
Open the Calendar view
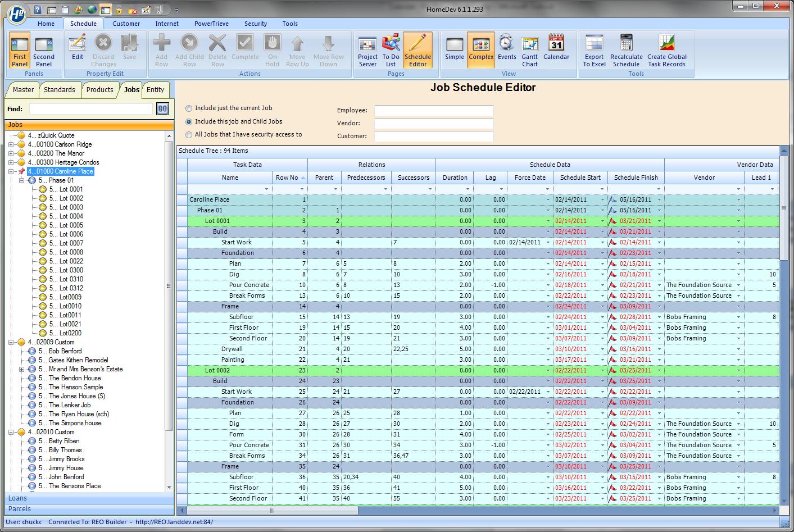556,47
